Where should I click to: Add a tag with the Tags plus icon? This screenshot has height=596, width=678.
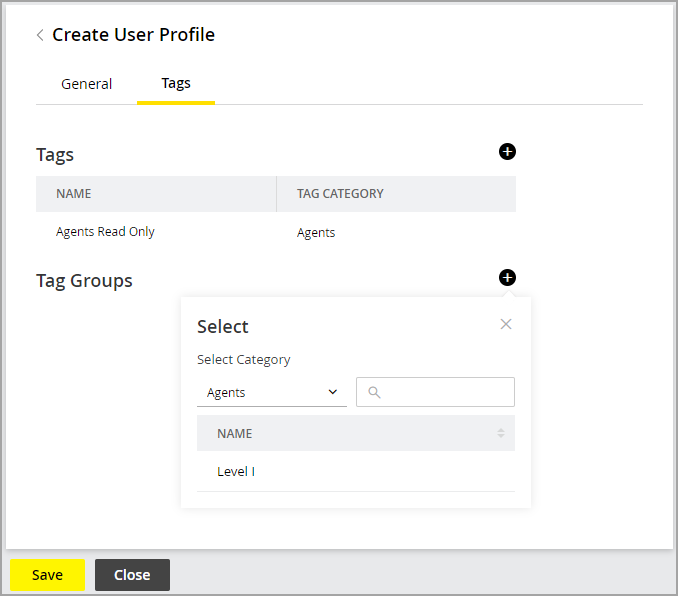(507, 152)
